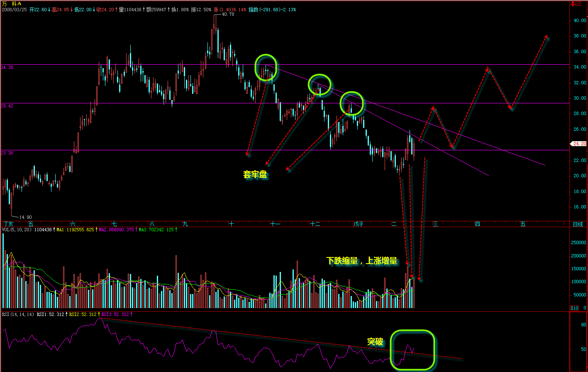The image size is (588, 372).
Task: Click the 16.00 price axis tick
Action: click(x=579, y=207)
